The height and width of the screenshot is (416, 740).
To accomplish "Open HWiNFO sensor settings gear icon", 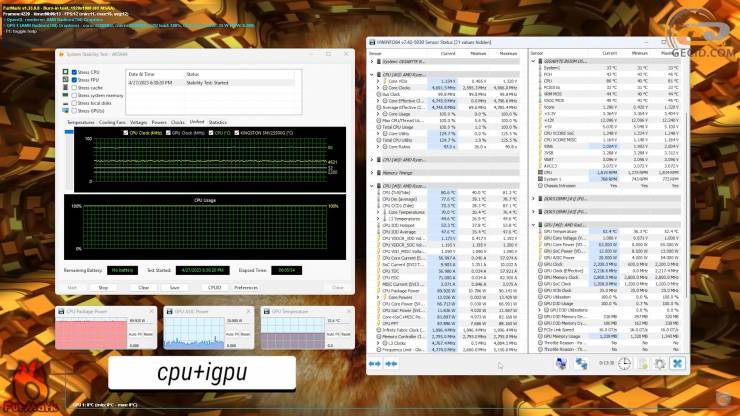I will pyautogui.click(x=660, y=364).
